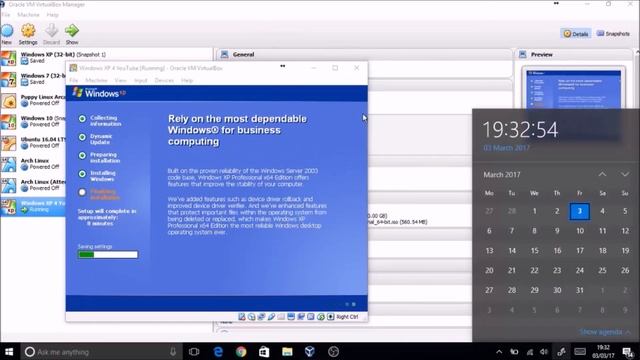Switch to the Details view button
This screenshot has width=640, height=360.
pos(576,34)
